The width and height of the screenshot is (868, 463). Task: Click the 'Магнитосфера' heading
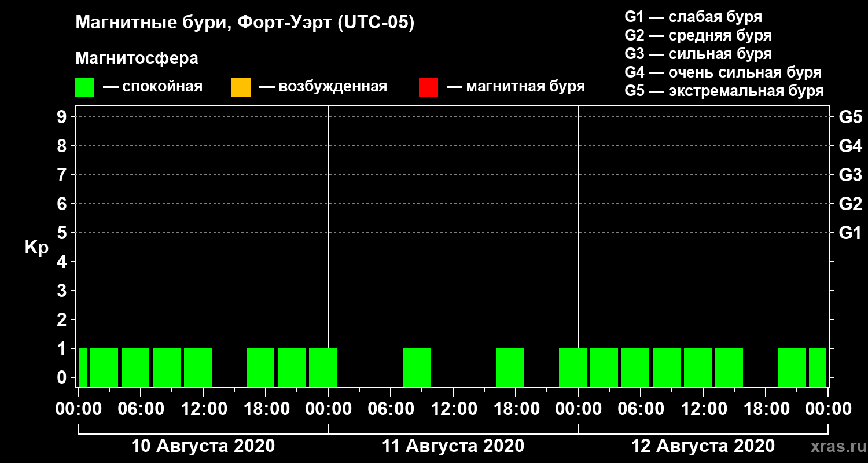coord(137,58)
